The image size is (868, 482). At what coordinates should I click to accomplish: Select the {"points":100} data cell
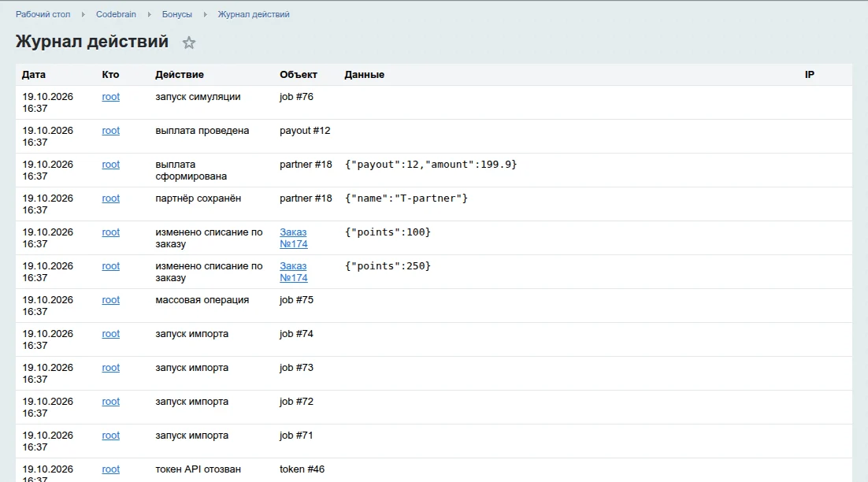coord(388,232)
